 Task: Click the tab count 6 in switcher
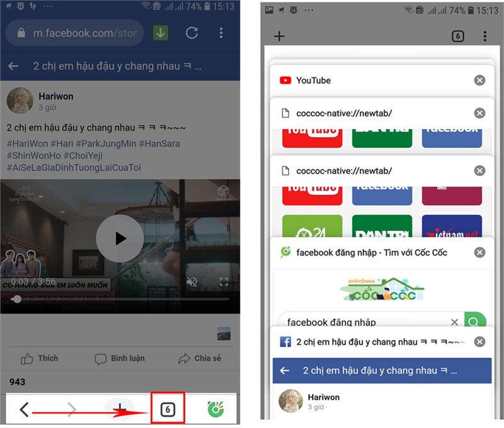click(458, 36)
